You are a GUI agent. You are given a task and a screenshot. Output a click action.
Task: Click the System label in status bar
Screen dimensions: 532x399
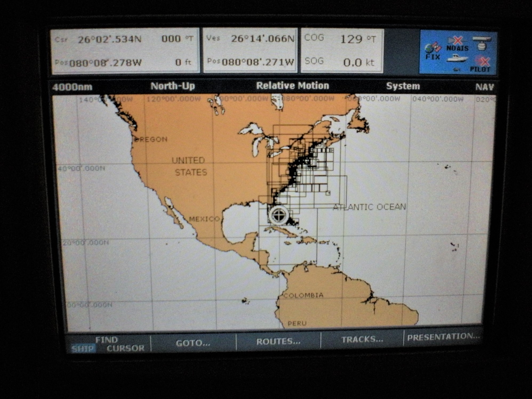[403, 86]
